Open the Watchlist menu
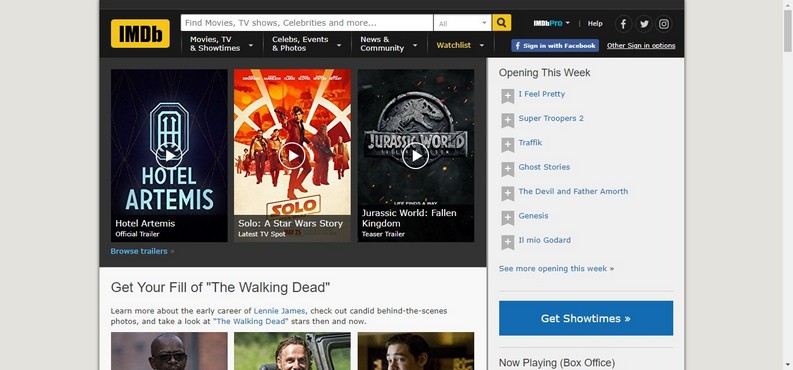 [x=460, y=45]
